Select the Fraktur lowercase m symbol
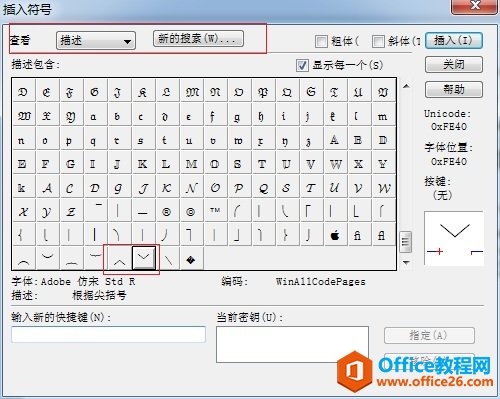The height and width of the screenshot is (399, 500). (x=382, y=116)
